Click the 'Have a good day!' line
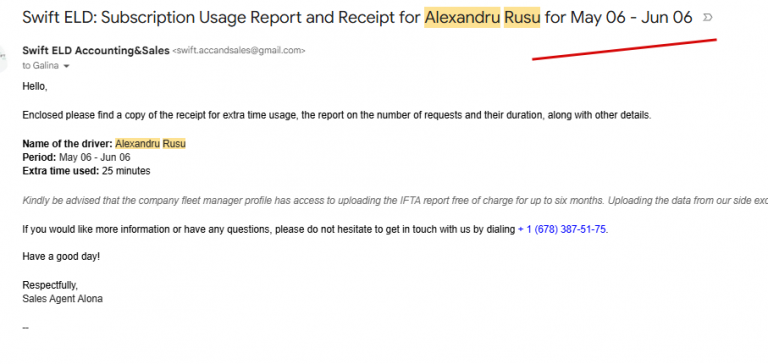The height and width of the screenshot is (364, 768). 61,256
